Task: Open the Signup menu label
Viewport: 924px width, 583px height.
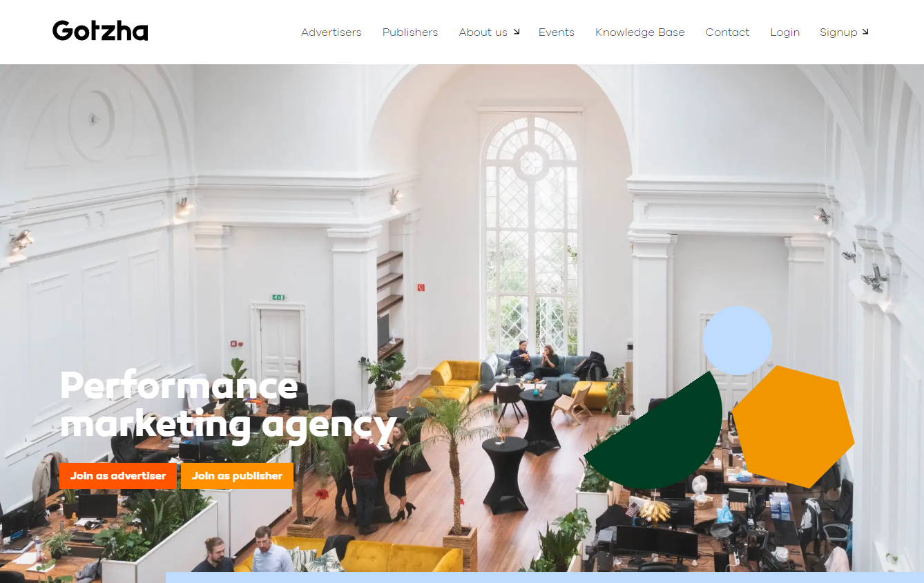Action: (838, 32)
